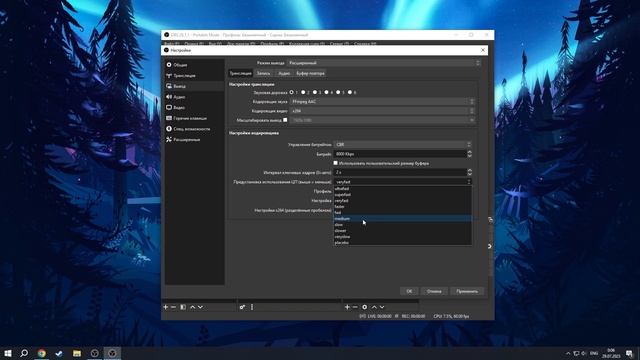Click the Битрейт 6000 Kbps input field
The width and height of the screenshot is (640, 360).
point(400,154)
